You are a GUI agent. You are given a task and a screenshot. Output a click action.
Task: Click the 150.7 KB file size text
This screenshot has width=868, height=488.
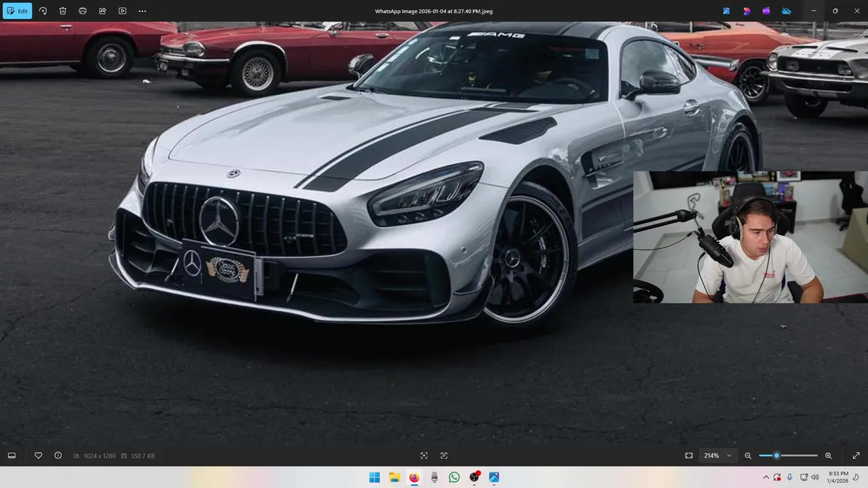142,456
